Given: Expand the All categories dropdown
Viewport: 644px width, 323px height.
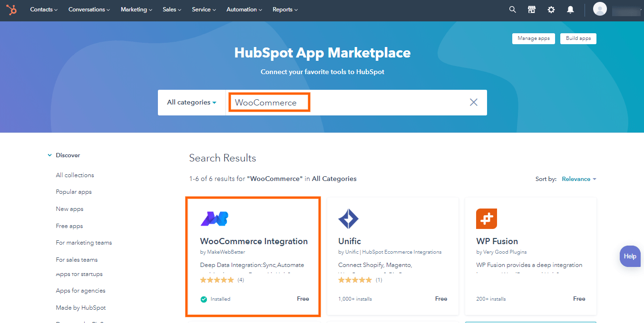Looking at the screenshot, I should click(x=192, y=102).
